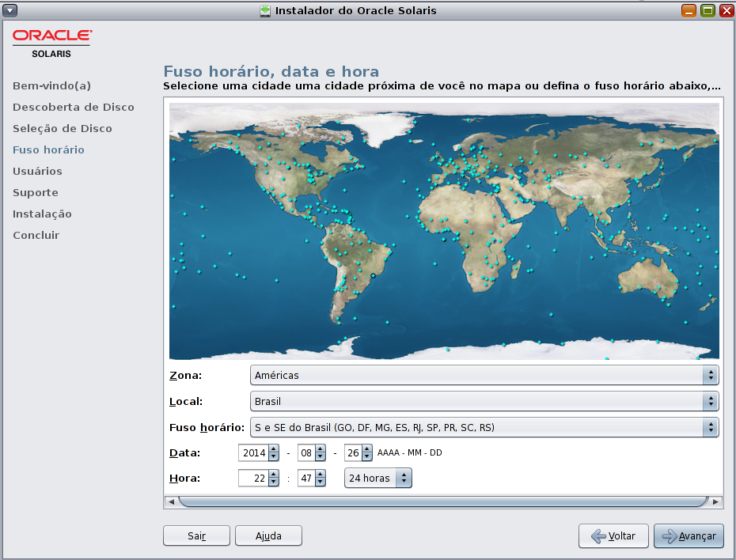Click the year stepper arrows
This screenshot has width=736, height=560.
274,453
